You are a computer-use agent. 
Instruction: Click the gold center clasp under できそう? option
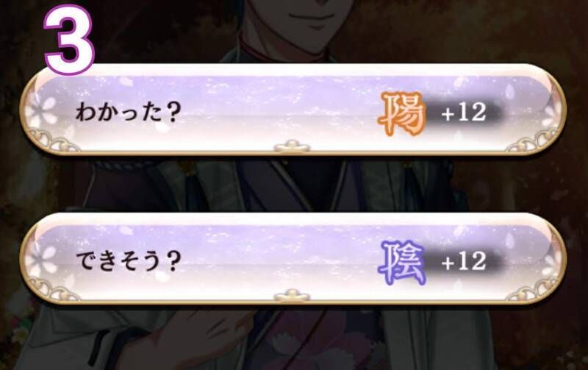tap(292, 296)
